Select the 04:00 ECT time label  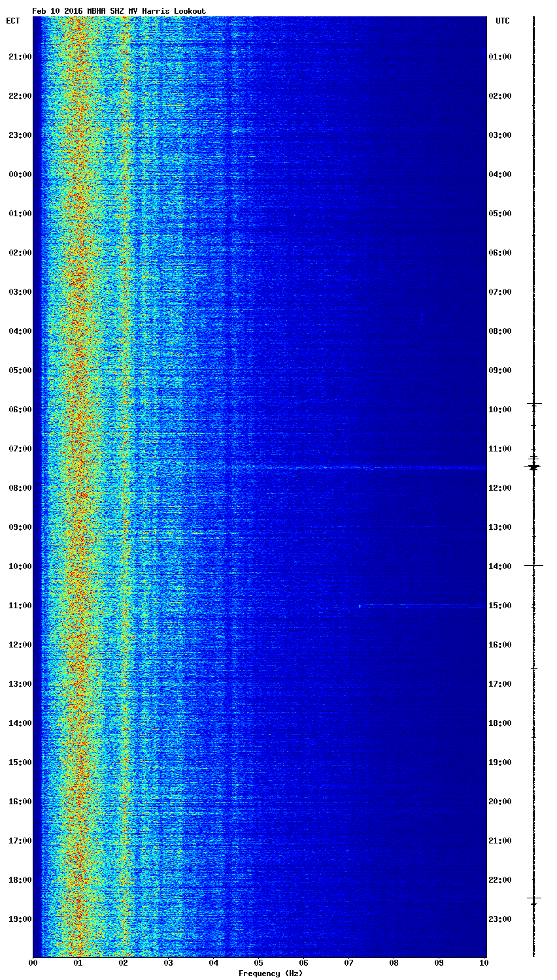tap(20, 331)
